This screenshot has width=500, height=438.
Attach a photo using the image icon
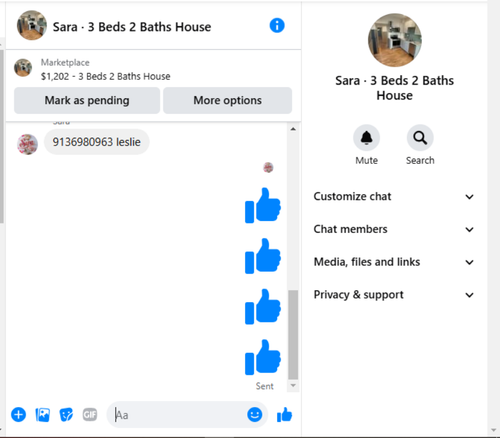click(42, 415)
